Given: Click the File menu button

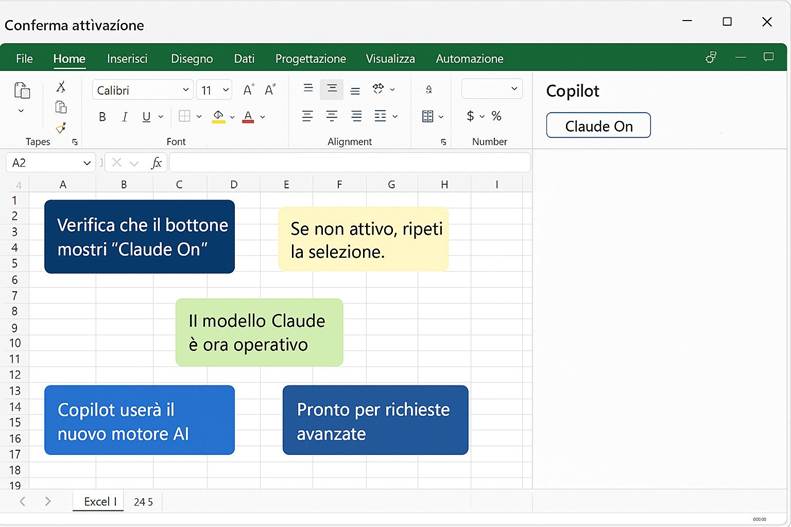Looking at the screenshot, I should coord(24,59).
